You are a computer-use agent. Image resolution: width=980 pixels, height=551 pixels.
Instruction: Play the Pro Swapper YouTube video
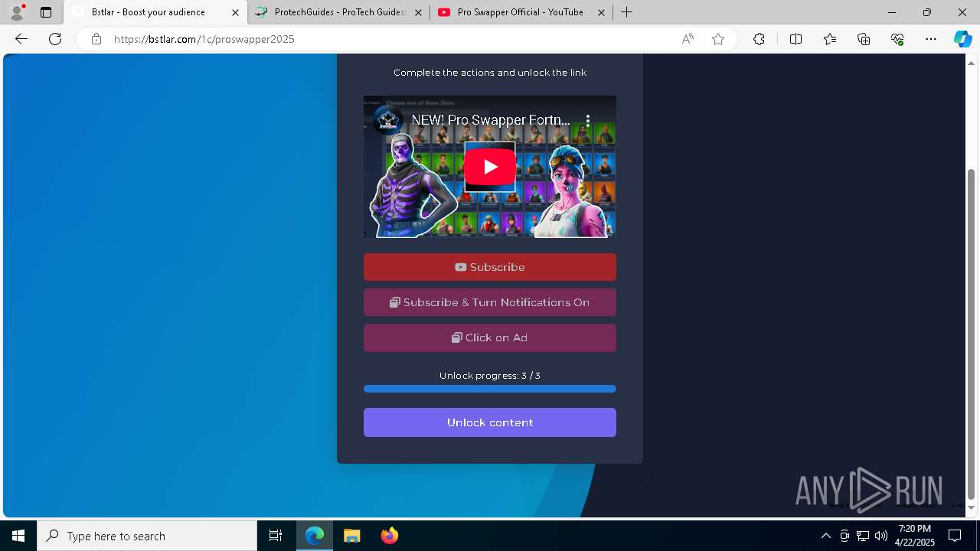click(x=490, y=167)
